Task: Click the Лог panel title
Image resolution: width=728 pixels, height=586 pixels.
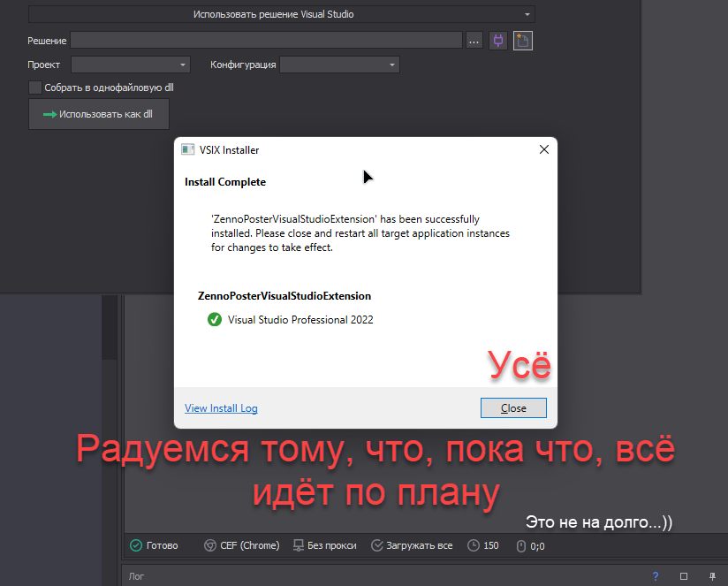Action: (x=136, y=576)
